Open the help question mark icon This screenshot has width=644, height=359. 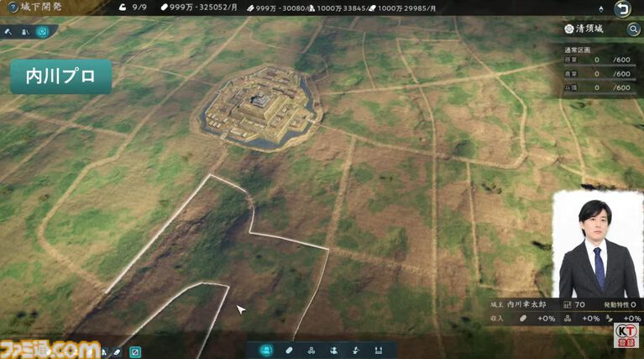click(13, 8)
